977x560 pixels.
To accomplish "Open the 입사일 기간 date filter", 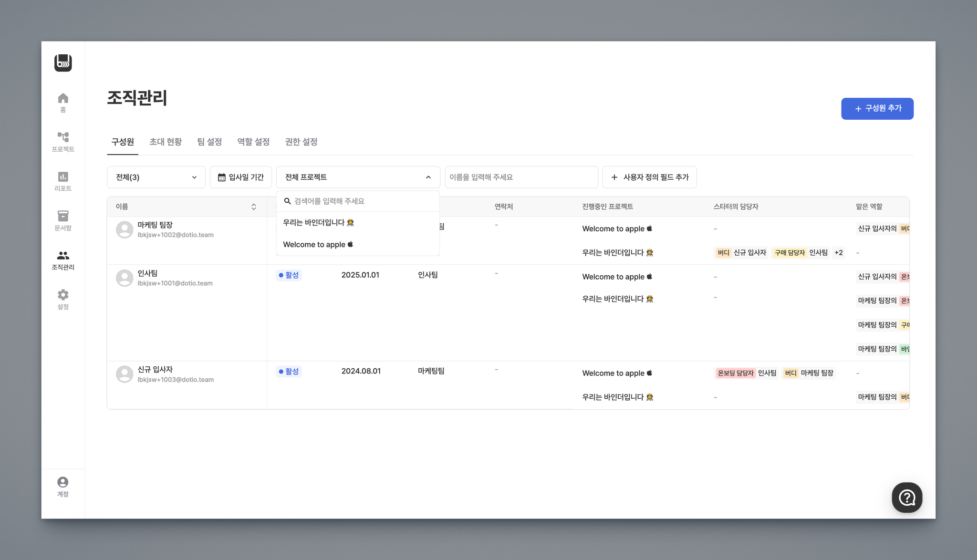I will [241, 177].
